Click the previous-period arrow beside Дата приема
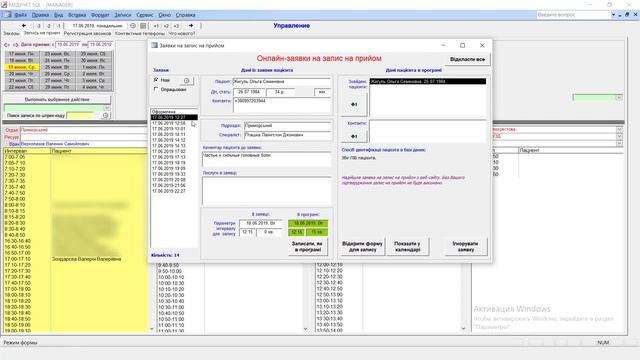Image resolution: width=640 pixels, height=360 pixels. click(7, 44)
